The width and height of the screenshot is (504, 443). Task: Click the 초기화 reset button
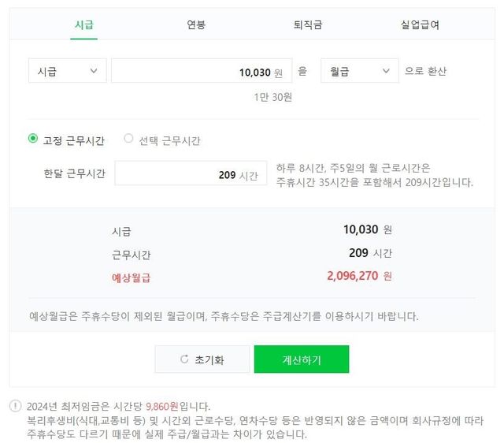[x=202, y=359]
